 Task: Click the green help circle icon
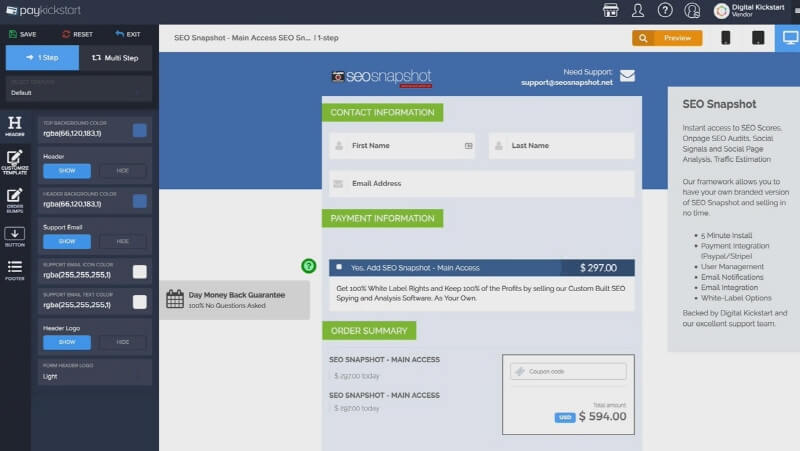click(x=309, y=266)
